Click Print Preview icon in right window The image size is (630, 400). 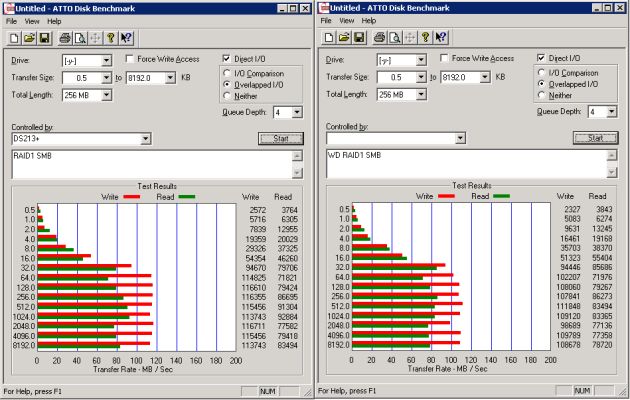tap(395, 37)
